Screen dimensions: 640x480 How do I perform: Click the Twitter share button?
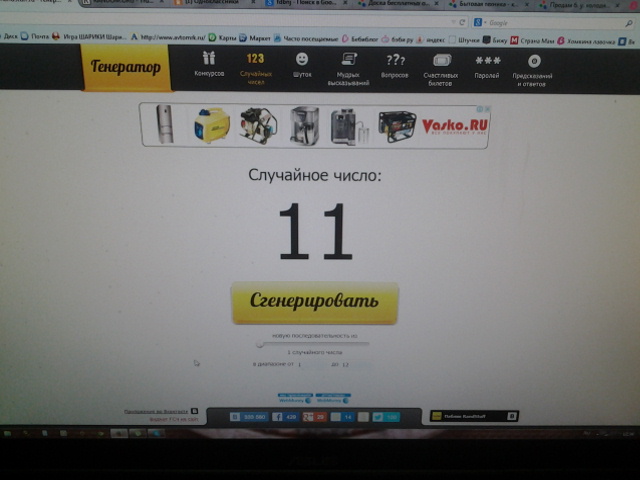pos(386,417)
